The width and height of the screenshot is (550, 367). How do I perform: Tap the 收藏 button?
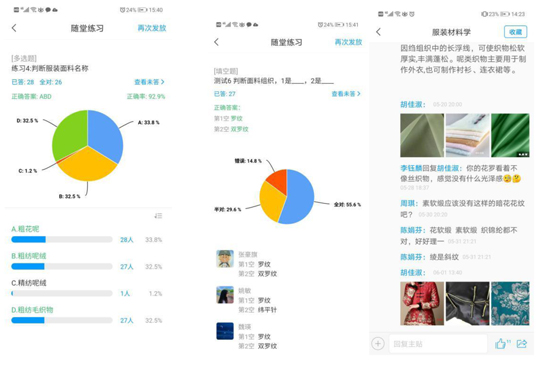tap(515, 32)
